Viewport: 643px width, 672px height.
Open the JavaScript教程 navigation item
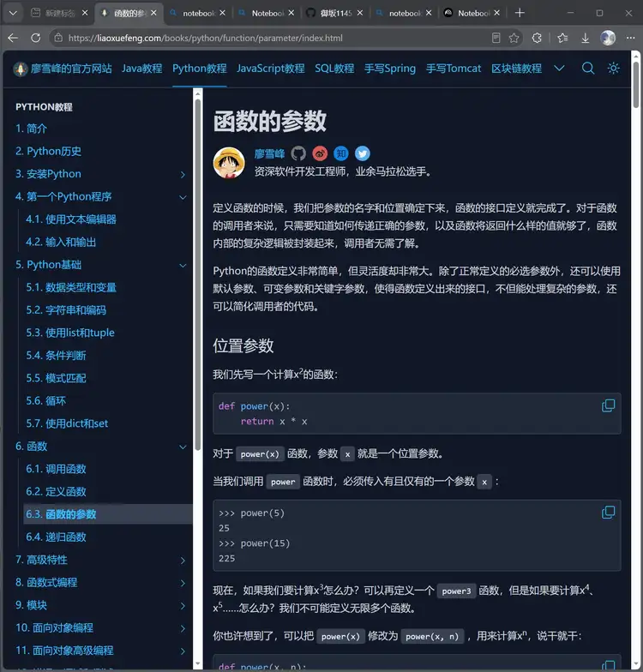[271, 69]
